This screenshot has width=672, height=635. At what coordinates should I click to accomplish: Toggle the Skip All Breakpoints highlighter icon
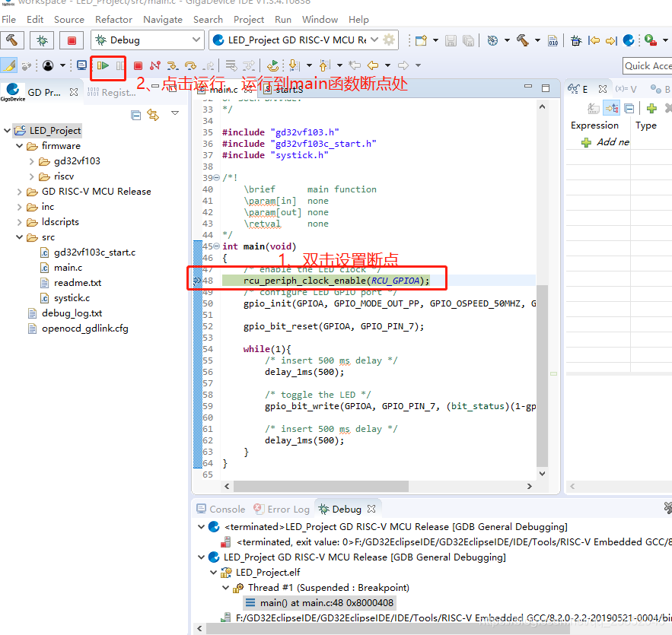coord(8,65)
